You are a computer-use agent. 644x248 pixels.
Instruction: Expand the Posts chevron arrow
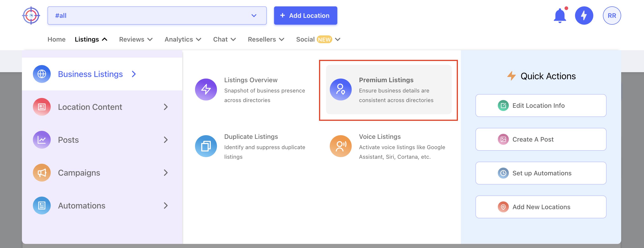pos(166,140)
